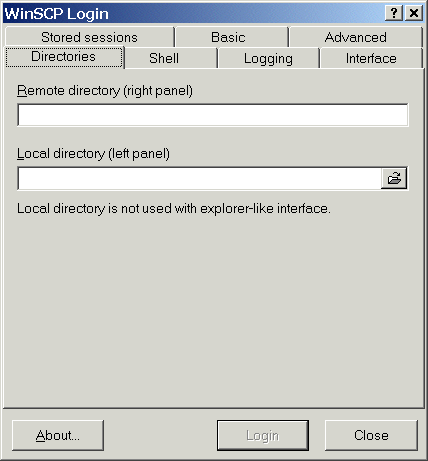Click the question mark help icon
The width and height of the screenshot is (428, 461).
coord(394,13)
